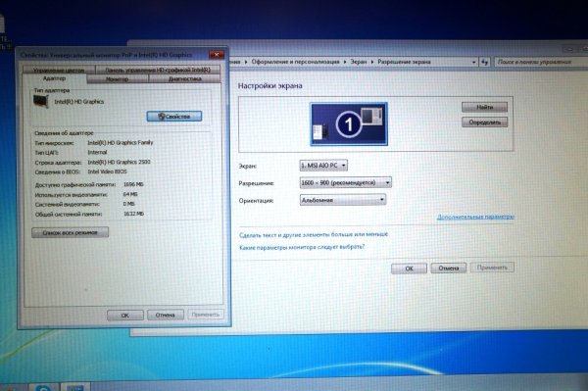Switch to the Монитор tab
The width and height of the screenshot is (588, 391).
pos(117,79)
